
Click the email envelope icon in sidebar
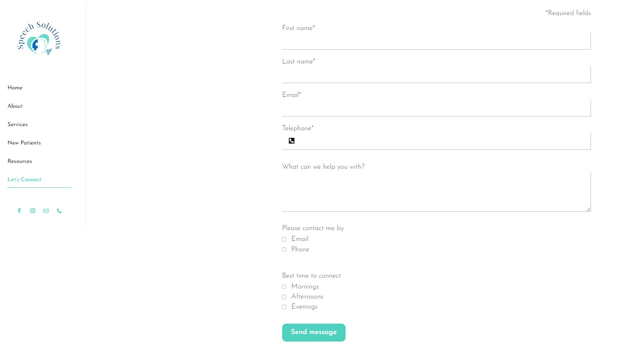point(46,211)
